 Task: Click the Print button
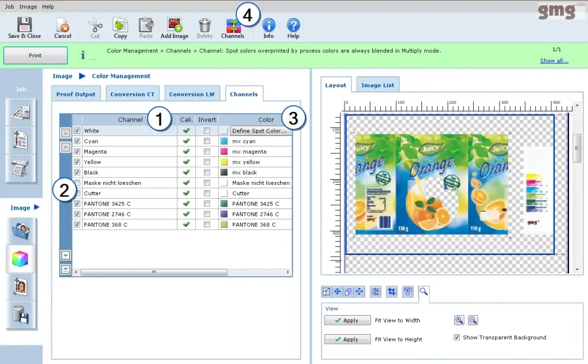(x=35, y=56)
